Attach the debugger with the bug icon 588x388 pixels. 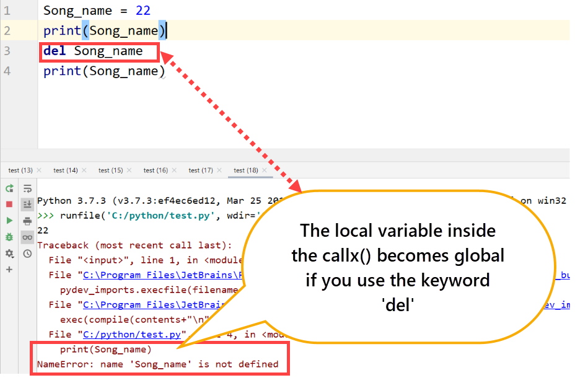click(9, 237)
